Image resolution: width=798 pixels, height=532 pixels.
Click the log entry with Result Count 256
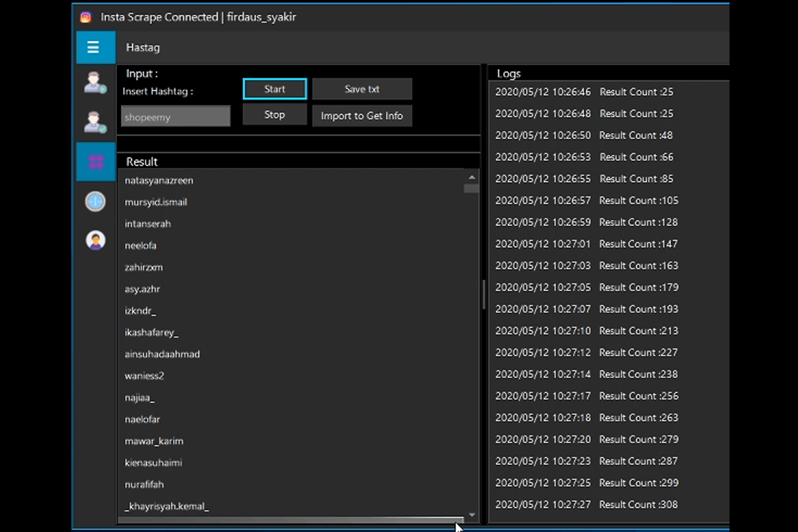point(587,396)
